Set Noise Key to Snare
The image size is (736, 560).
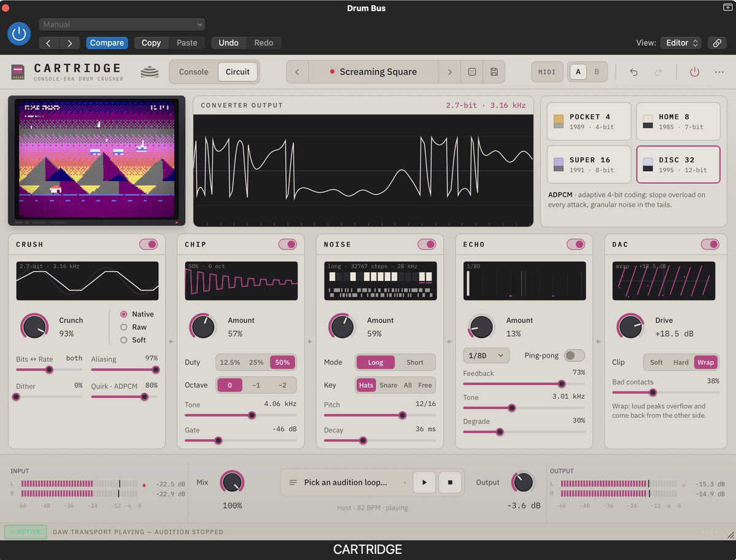click(388, 385)
